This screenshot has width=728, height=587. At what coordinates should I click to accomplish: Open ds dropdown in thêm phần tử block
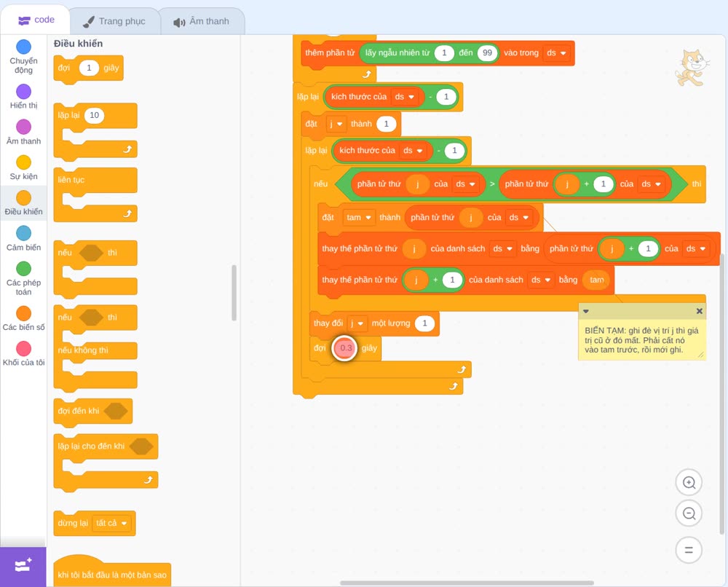(x=556, y=53)
